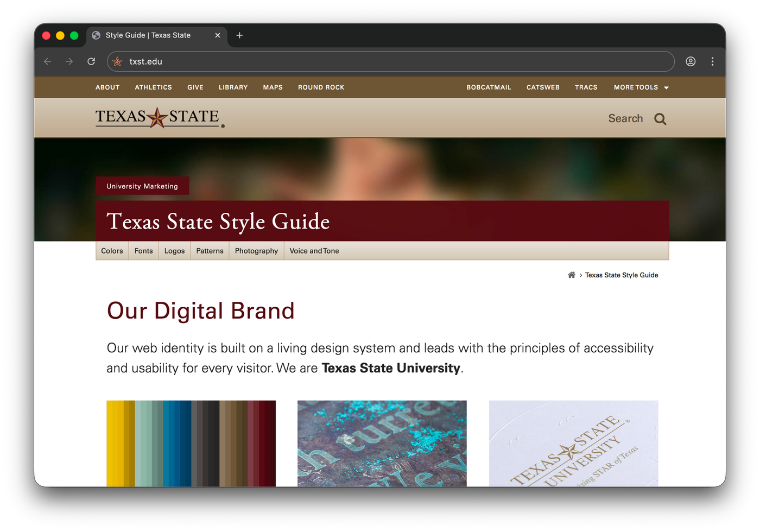Select the Photography tab
The width and height of the screenshot is (760, 532).
256,251
